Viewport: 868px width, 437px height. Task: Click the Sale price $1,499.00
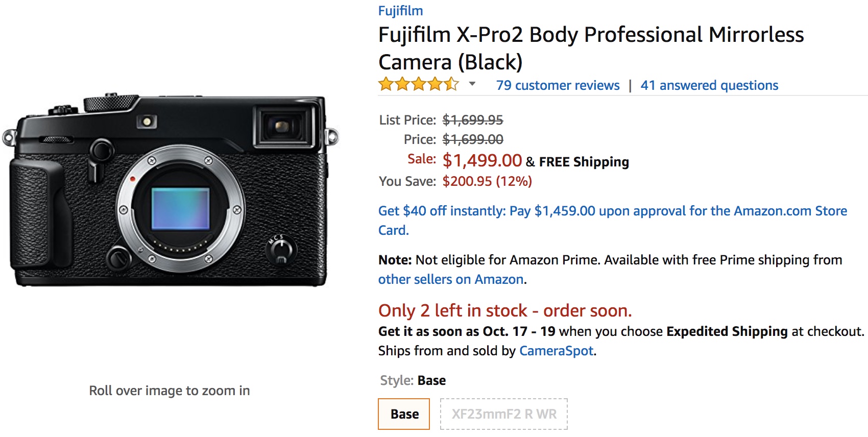point(482,160)
